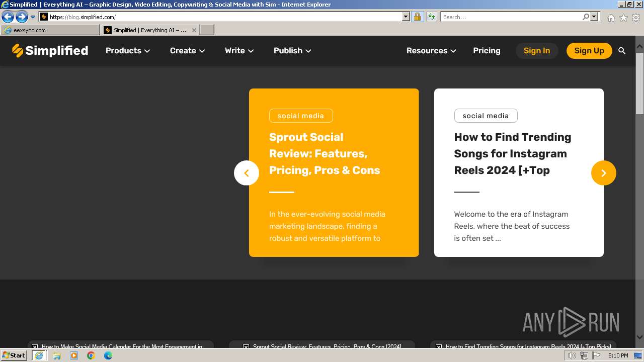This screenshot has height=362, width=644.
Task: Open recent pages dropdown next to Forward
Action: coord(33,17)
